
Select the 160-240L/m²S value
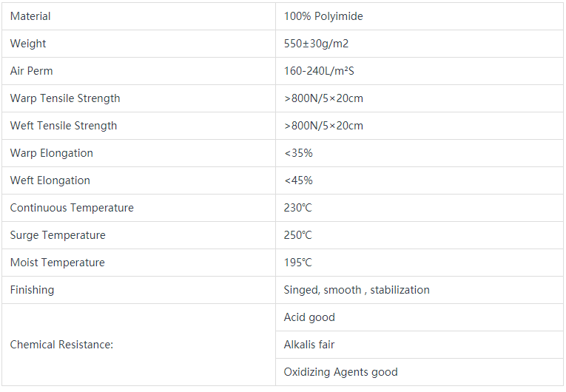tap(319, 71)
